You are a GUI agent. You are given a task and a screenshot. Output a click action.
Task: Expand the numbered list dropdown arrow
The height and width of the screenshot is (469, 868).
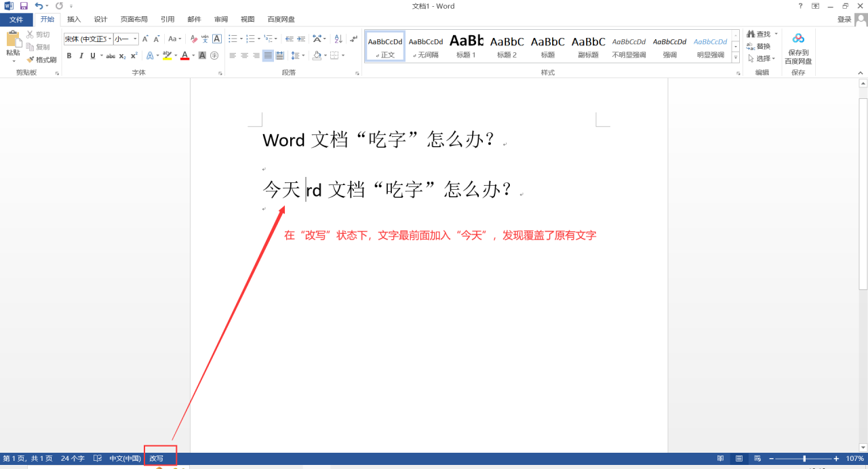click(259, 39)
